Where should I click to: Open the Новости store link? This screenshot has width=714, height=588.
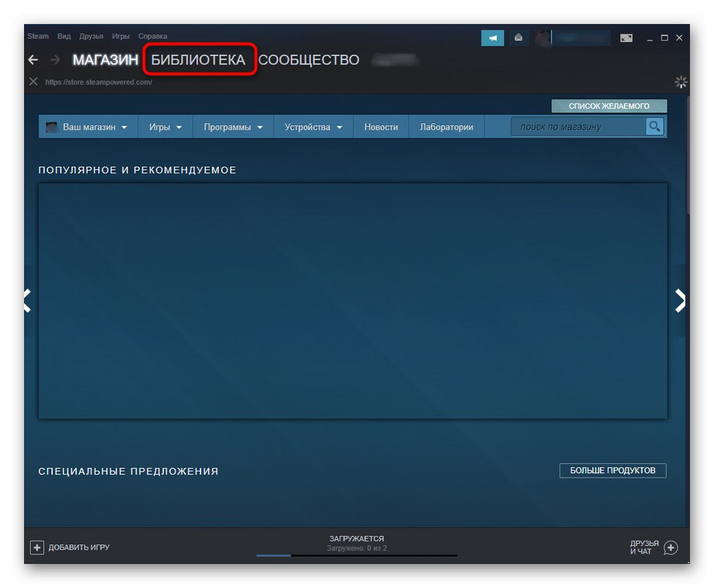point(381,126)
